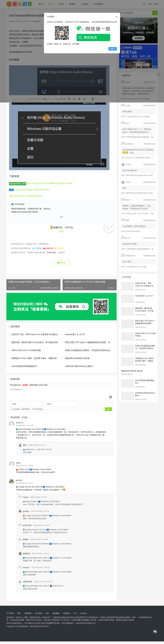Focus the 昵称 input field
Image resolution: width=164 pixels, height=644 pixels.
pos(27,404)
